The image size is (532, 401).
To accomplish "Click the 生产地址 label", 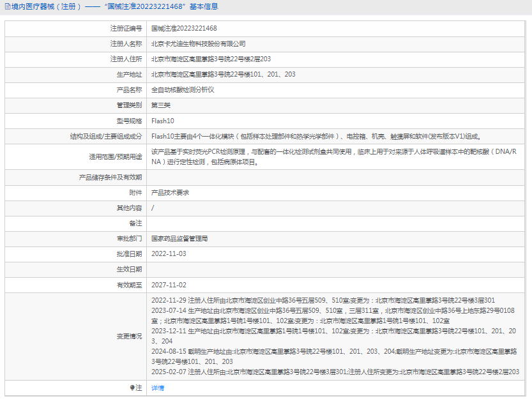I will 129,74.
